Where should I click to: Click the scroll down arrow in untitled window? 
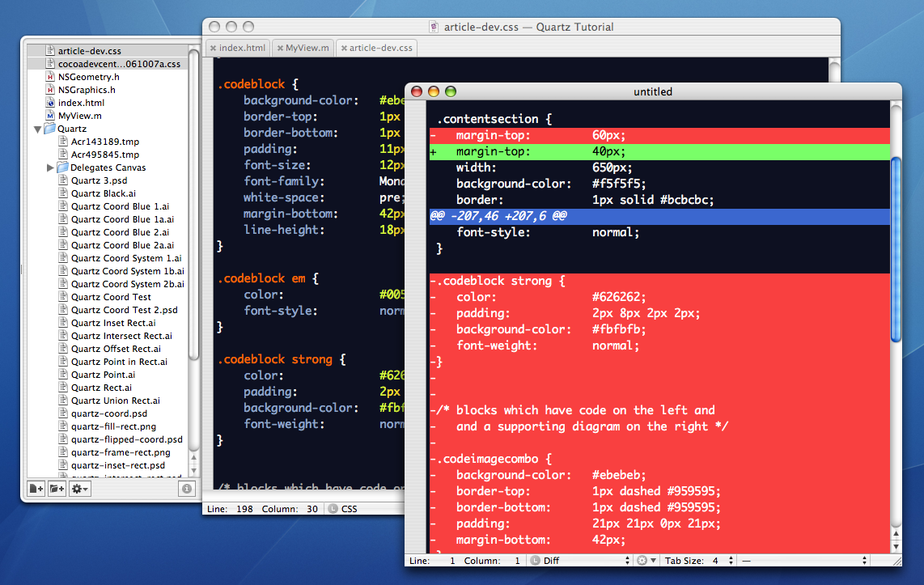[x=896, y=547]
